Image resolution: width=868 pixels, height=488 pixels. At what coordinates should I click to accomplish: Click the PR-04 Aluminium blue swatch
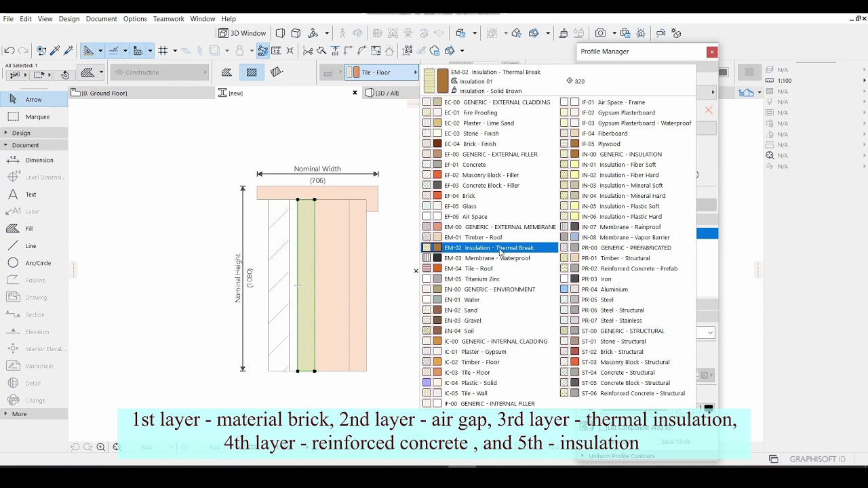tap(564, 289)
